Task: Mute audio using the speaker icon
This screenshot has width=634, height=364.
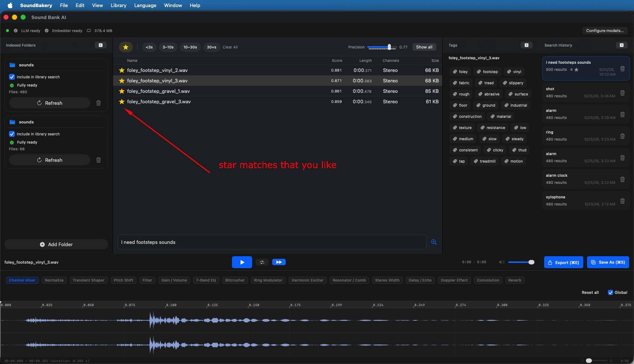Action: 502,262
